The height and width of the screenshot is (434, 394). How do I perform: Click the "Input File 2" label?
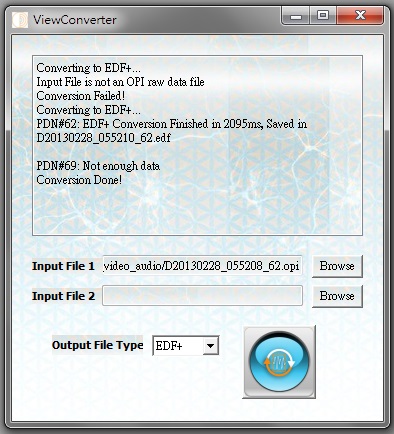(x=63, y=296)
